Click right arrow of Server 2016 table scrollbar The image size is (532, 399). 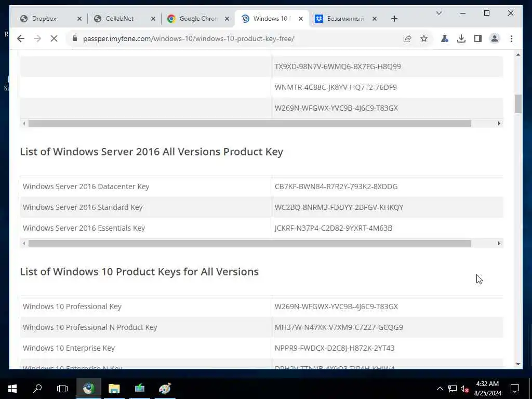pyautogui.click(x=499, y=243)
